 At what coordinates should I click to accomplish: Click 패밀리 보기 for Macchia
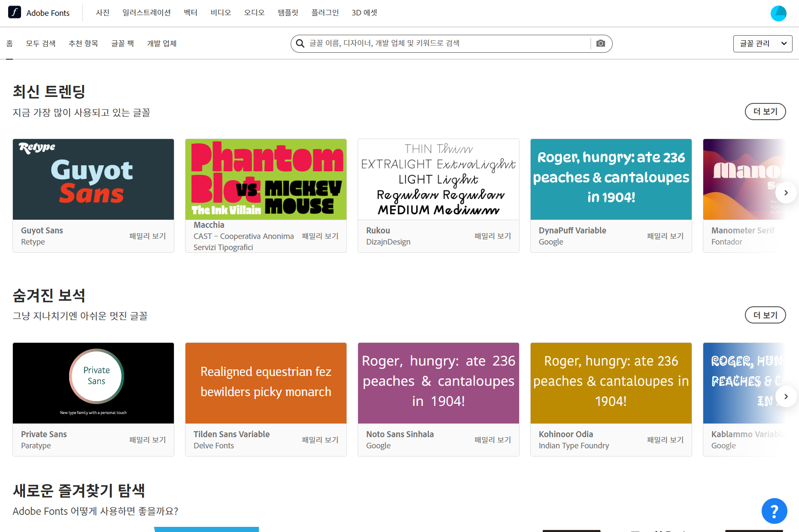[x=320, y=236]
